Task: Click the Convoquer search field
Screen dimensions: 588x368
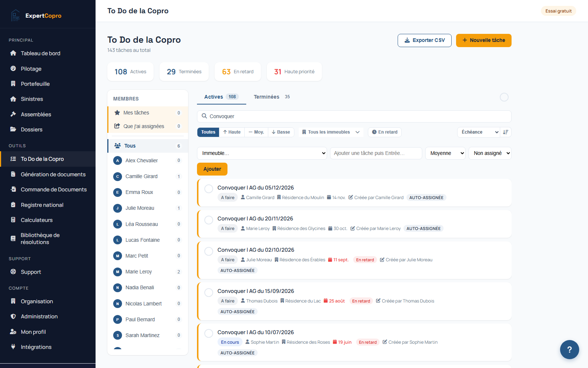Action: tap(354, 116)
